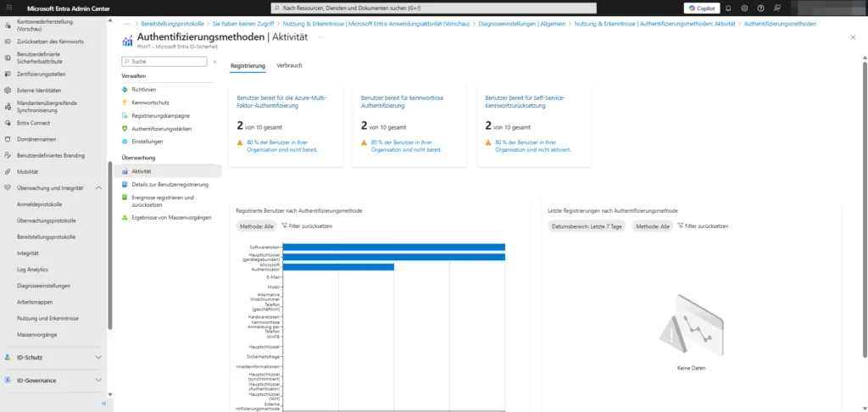The width and height of the screenshot is (868, 412).
Task: Open the notifications bell icon
Action: coord(727,8)
